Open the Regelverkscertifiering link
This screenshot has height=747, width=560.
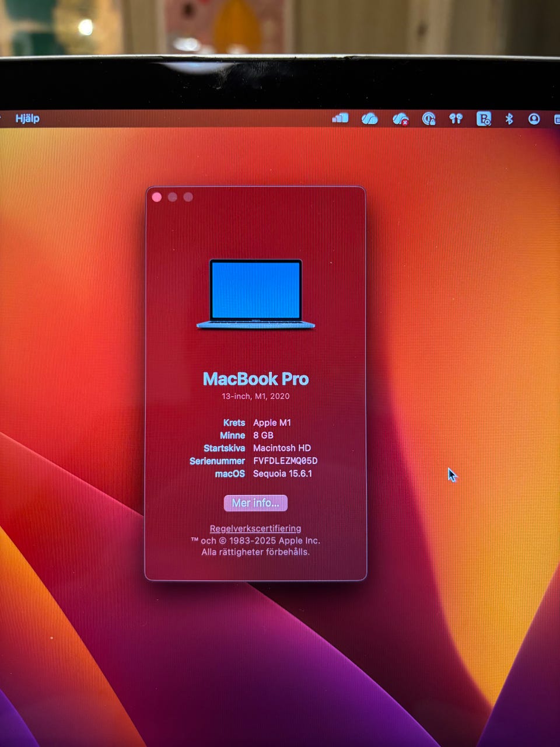256,528
